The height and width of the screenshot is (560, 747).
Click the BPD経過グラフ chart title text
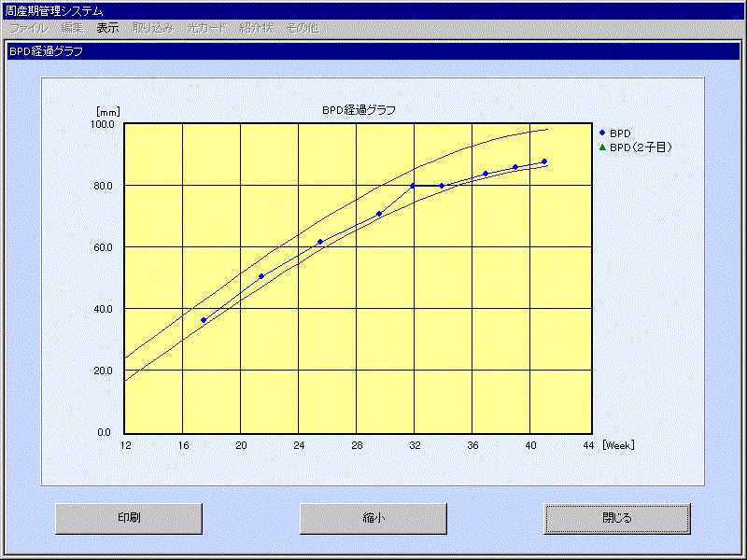pos(359,110)
